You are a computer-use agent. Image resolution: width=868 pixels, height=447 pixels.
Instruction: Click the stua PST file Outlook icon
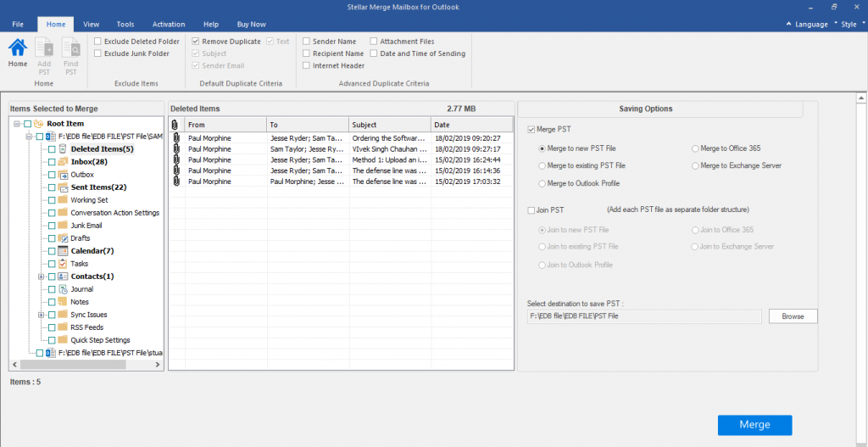50,353
